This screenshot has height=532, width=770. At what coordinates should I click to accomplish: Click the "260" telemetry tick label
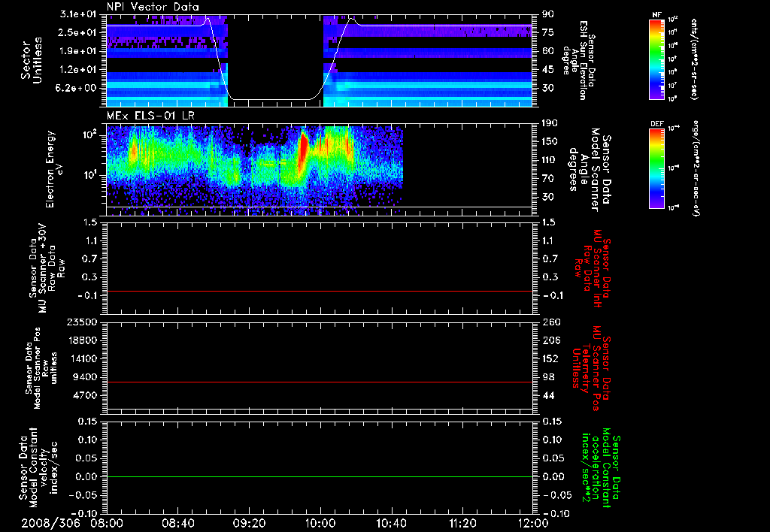click(x=550, y=322)
